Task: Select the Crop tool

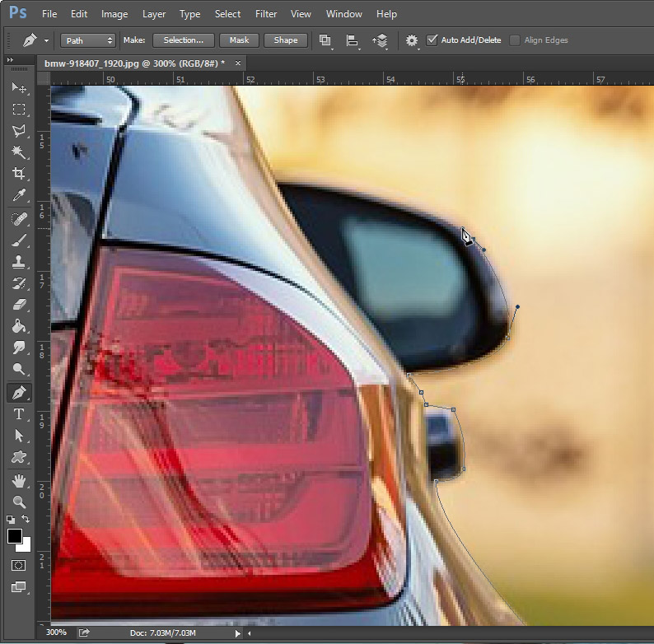Action: click(18, 174)
